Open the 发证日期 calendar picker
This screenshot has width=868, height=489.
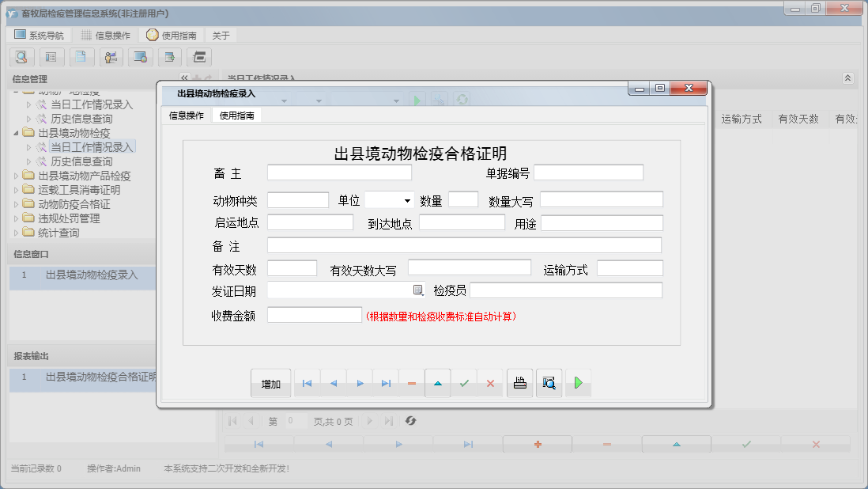click(x=419, y=290)
